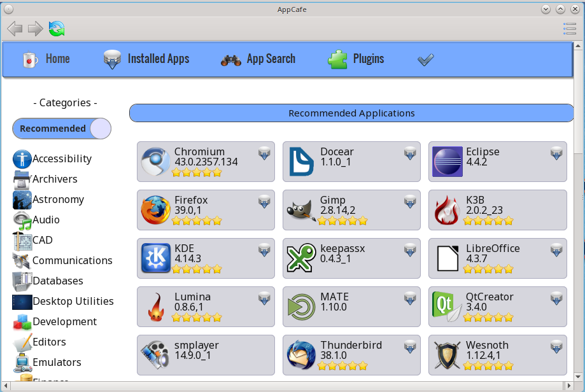Click the KDE gear icon
This screenshot has height=392, width=585.
(155, 258)
